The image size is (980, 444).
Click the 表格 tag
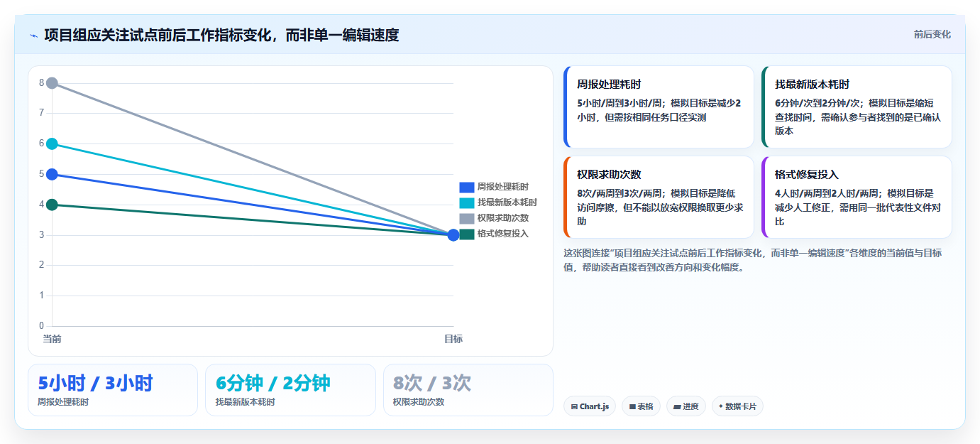tap(641, 406)
